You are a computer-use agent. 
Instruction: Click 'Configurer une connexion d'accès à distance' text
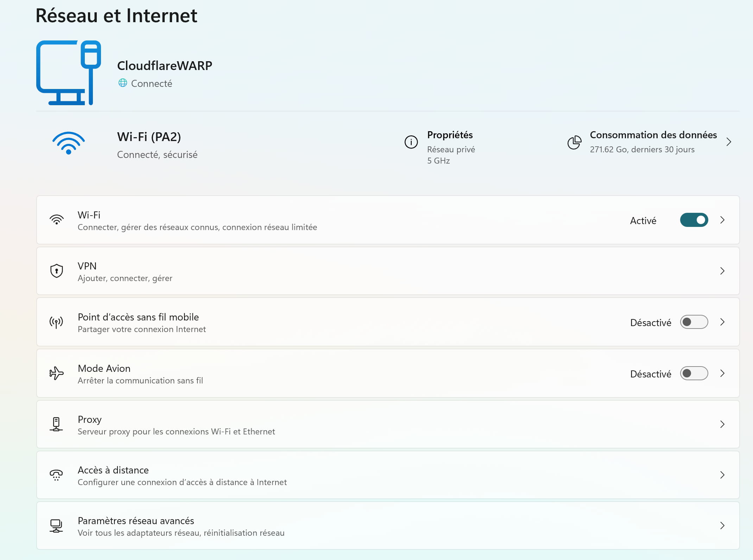[182, 482]
